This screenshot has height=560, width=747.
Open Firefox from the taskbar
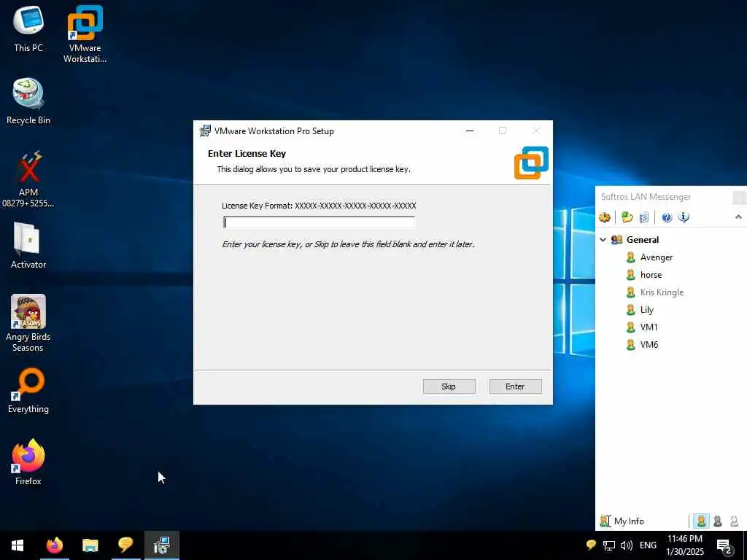click(x=54, y=545)
